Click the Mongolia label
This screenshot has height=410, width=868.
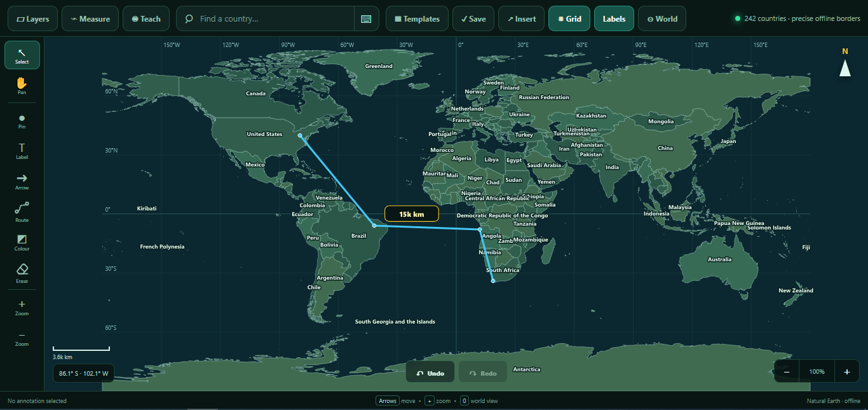coord(661,121)
